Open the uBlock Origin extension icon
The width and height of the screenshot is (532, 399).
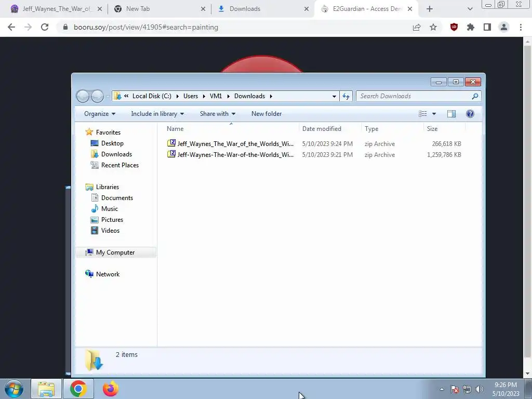point(454,27)
